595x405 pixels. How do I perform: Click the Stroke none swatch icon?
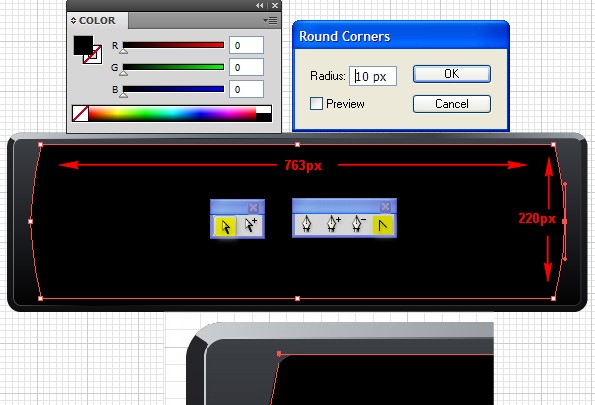93,55
